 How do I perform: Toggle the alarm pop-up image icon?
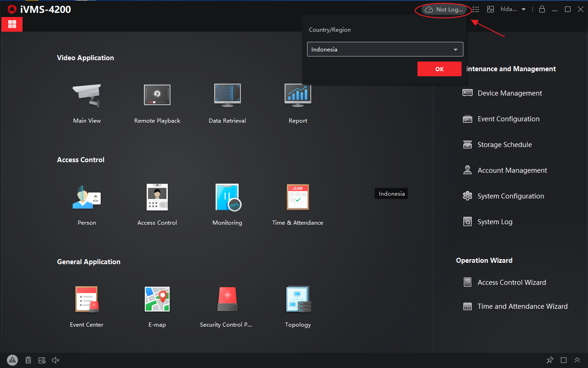coord(42,360)
